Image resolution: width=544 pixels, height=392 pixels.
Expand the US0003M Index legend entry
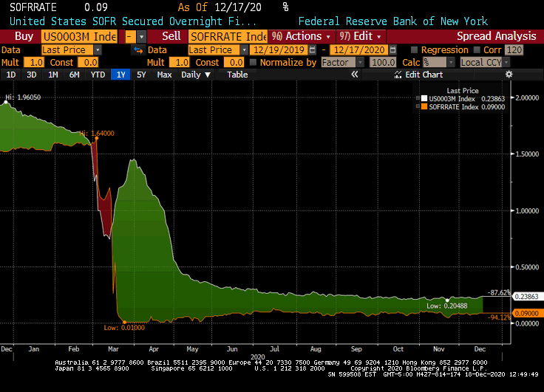418,98
